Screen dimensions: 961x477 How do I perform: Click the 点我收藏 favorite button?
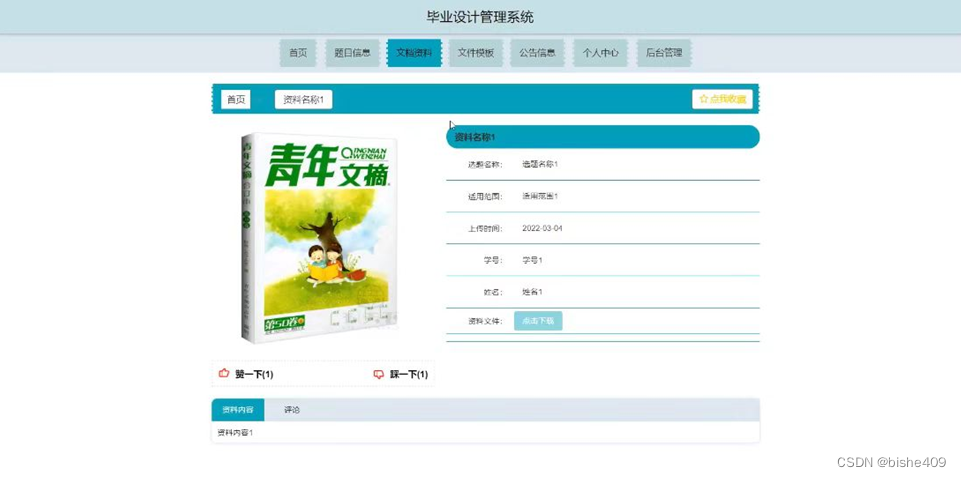tap(723, 99)
